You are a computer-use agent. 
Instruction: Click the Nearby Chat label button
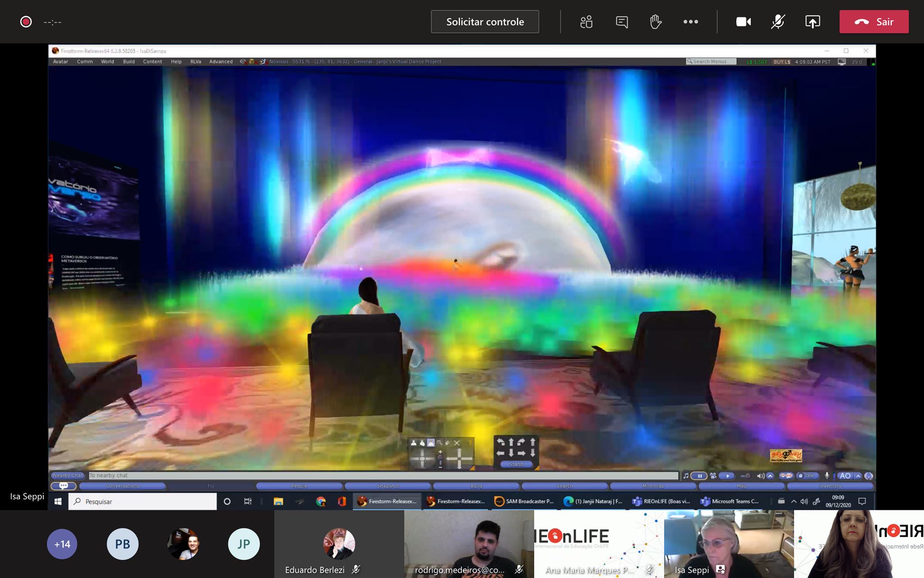[x=68, y=475]
